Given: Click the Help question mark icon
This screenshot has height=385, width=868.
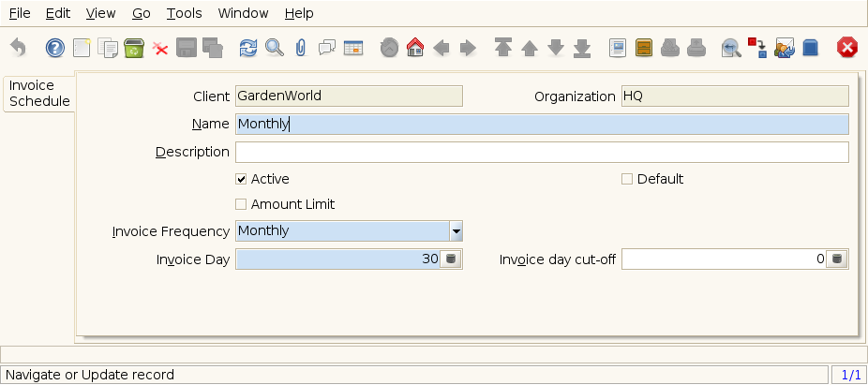Looking at the screenshot, I should point(55,48).
